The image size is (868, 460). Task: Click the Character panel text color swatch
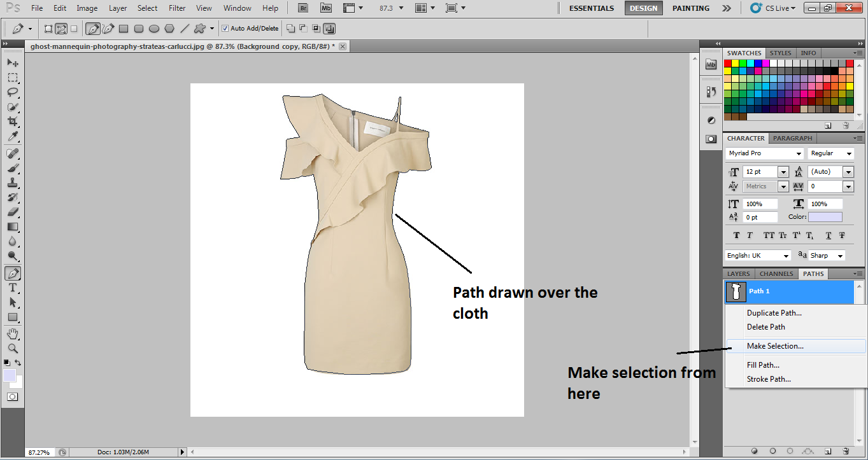[825, 217]
